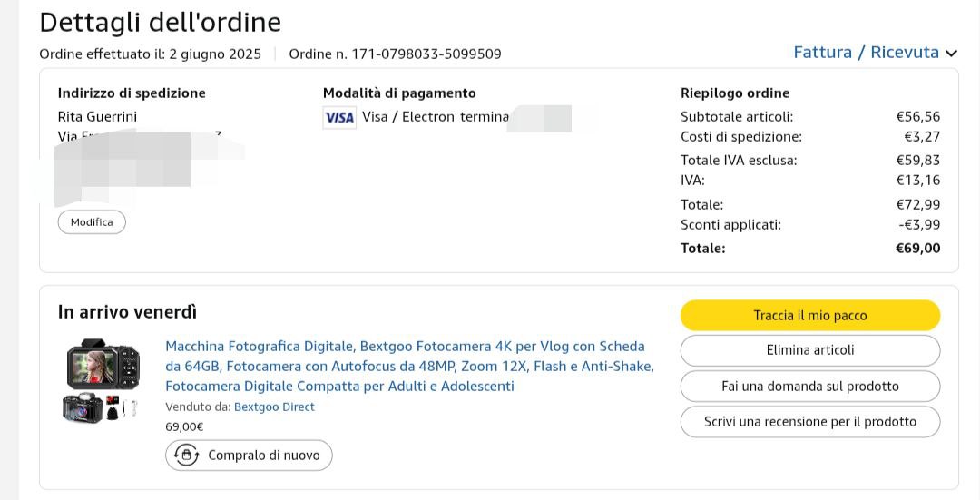
Task: Click the circular arrows buy-again icon
Action: click(x=186, y=456)
